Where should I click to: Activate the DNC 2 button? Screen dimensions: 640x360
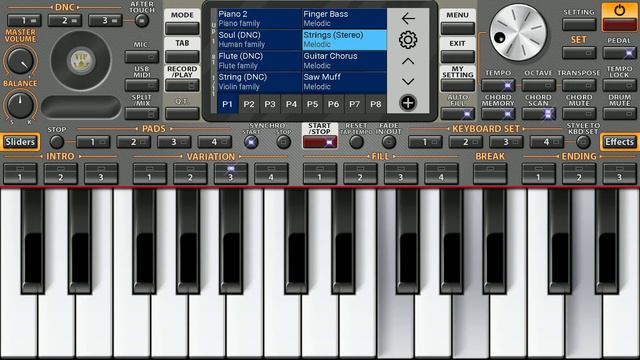64,20
